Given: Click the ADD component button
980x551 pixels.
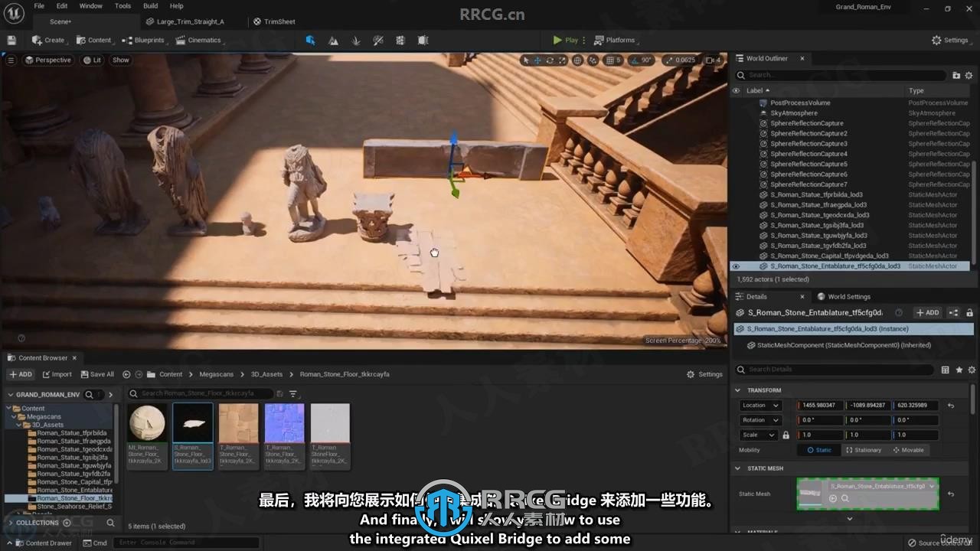Looking at the screenshot, I should (927, 313).
